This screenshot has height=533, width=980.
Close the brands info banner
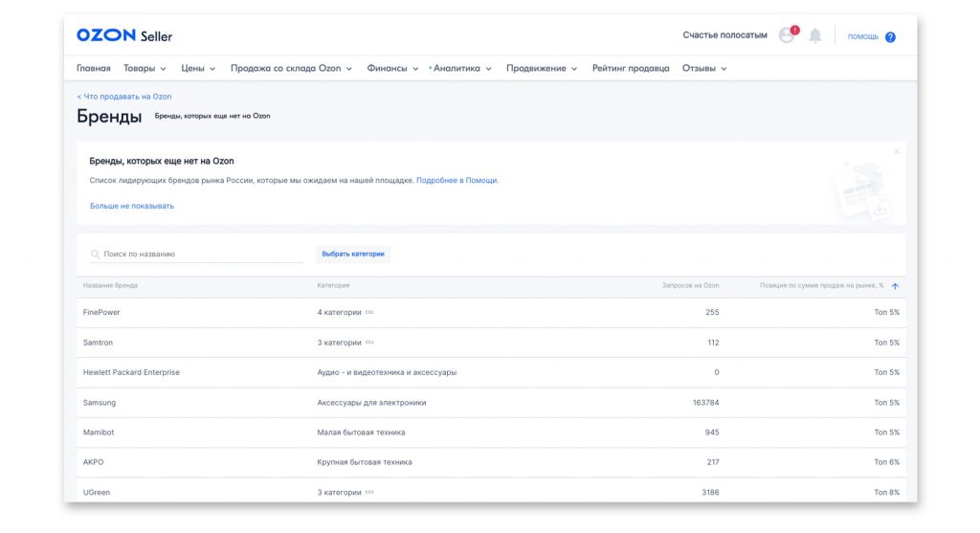896,151
